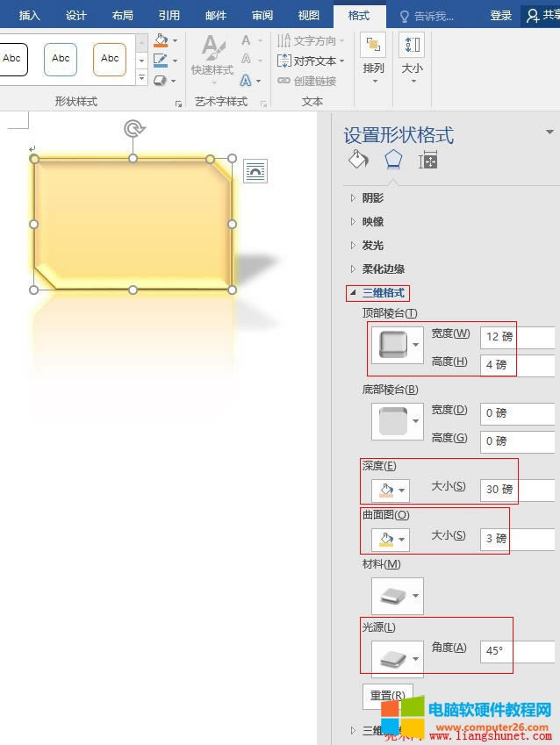
Task: Select the Layout & Properties tab icon
Action: 427,160
